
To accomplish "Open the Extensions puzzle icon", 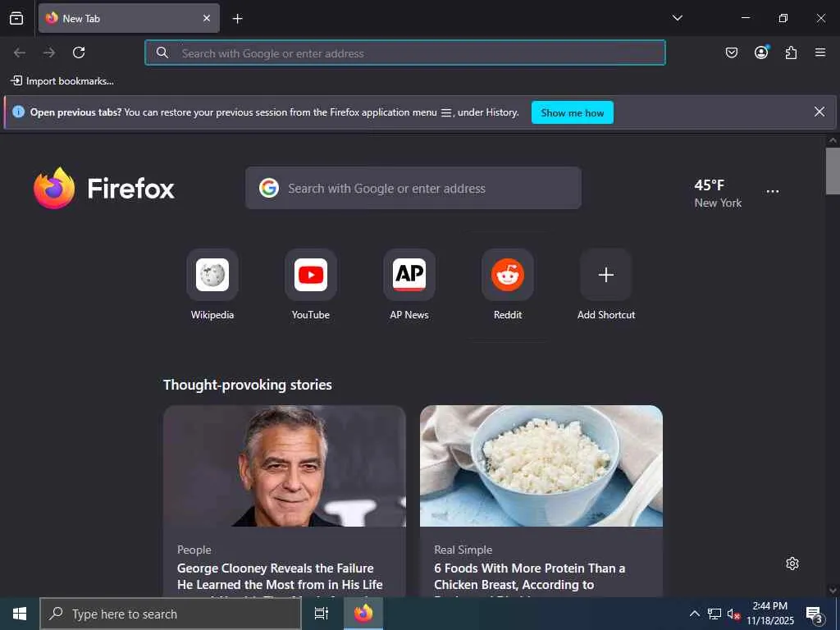I will click(791, 52).
